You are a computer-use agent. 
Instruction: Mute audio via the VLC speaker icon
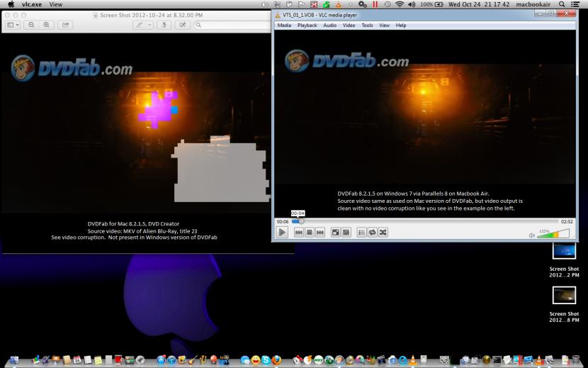pos(531,235)
